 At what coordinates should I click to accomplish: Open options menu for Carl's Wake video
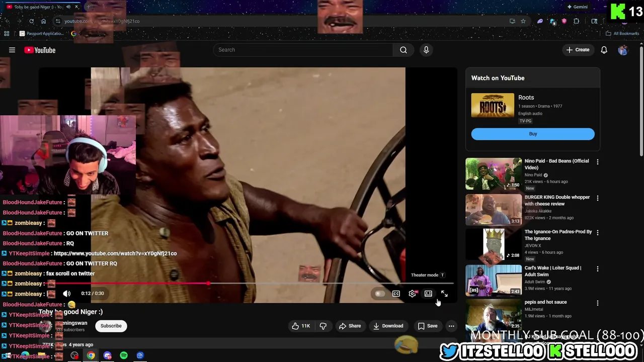point(597,269)
